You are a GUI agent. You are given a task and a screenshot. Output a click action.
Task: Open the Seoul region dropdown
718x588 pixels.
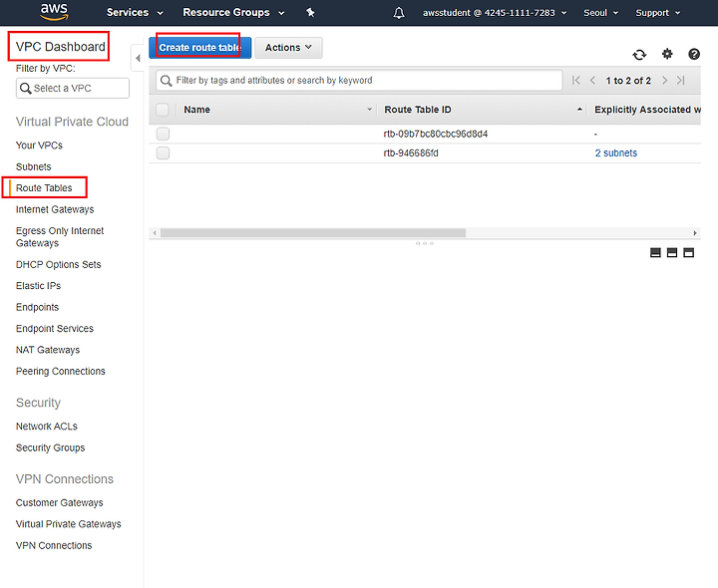[600, 13]
